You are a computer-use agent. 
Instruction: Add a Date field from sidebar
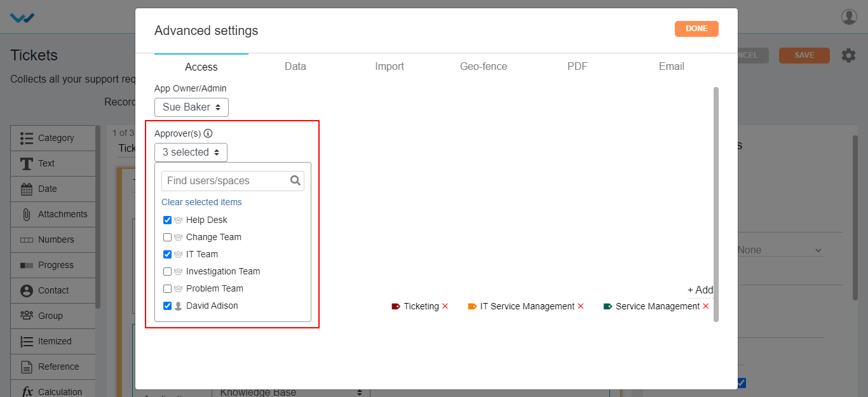pos(53,189)
